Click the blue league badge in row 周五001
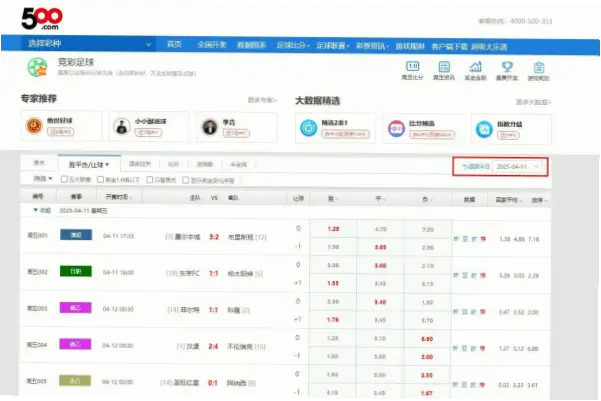The image size is (601, 401). pyautogui.click(x=76, y=235)
